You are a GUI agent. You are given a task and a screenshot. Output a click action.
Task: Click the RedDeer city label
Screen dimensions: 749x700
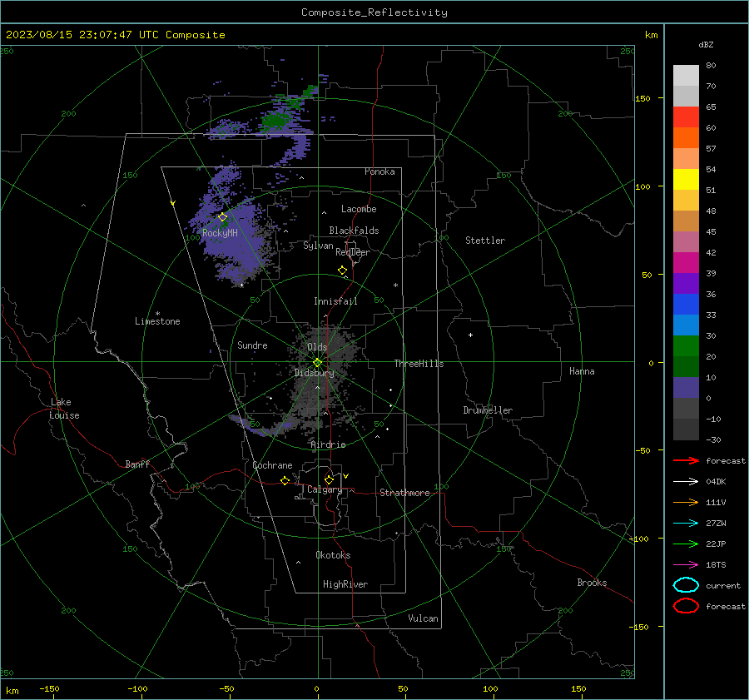point(353,252)
